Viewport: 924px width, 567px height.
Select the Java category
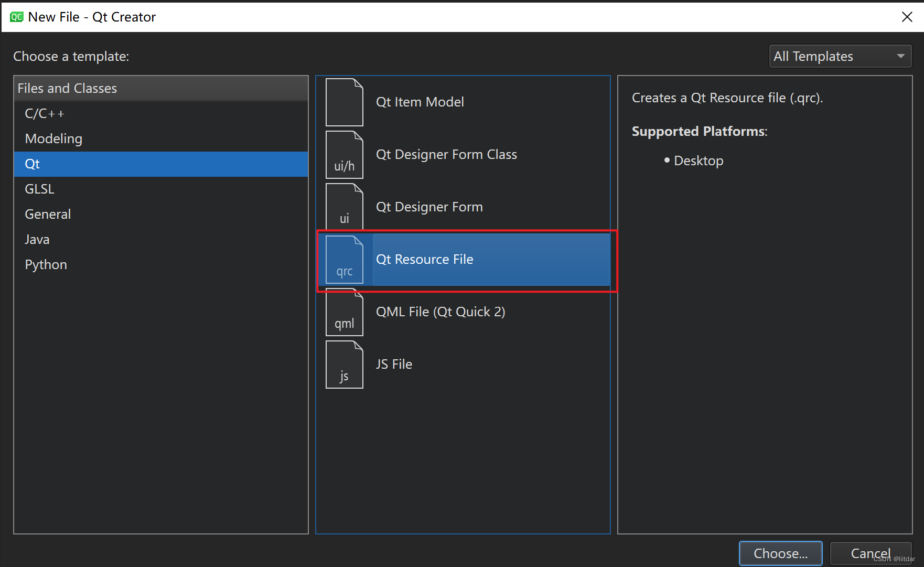[x=161, y=239]
